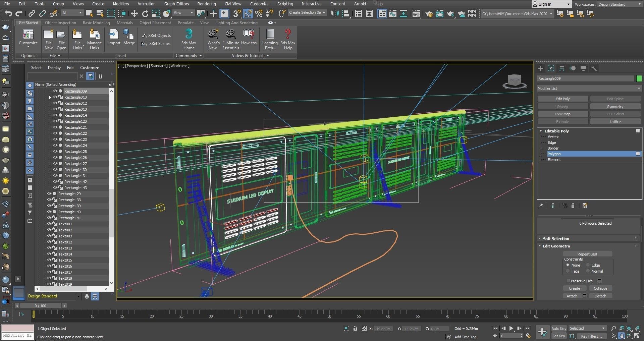Click the Undo arrow icon
The height and width of the screenshot is (341, 644).
coord(8,13)
